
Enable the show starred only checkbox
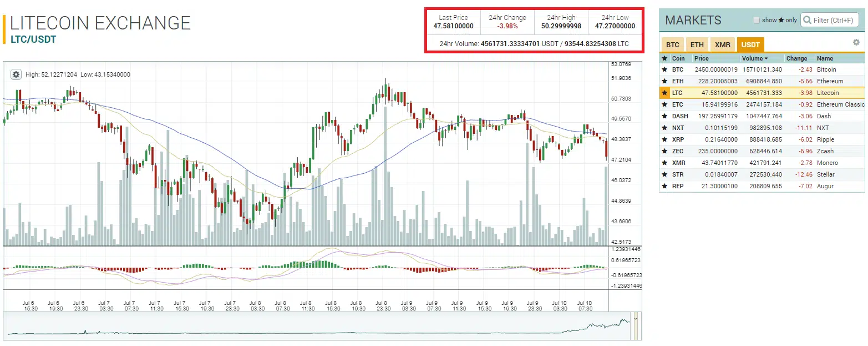[x=757, y=21]
